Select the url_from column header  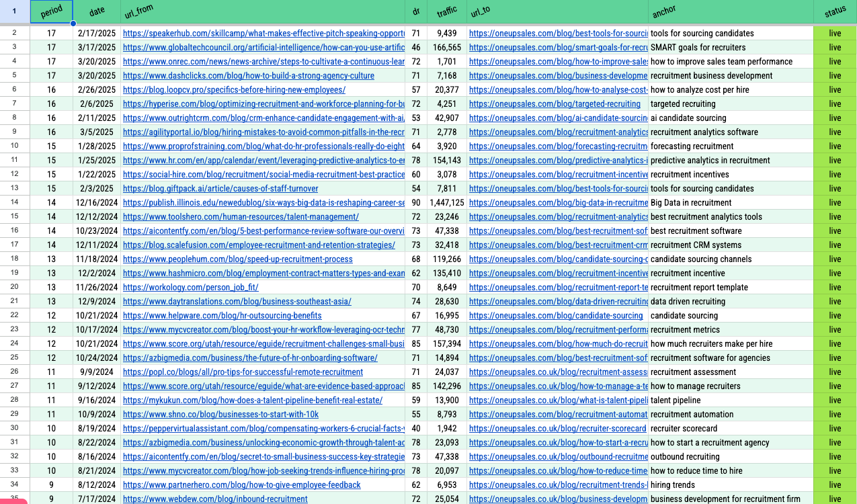pyautogui.click(x=263, y=13)
